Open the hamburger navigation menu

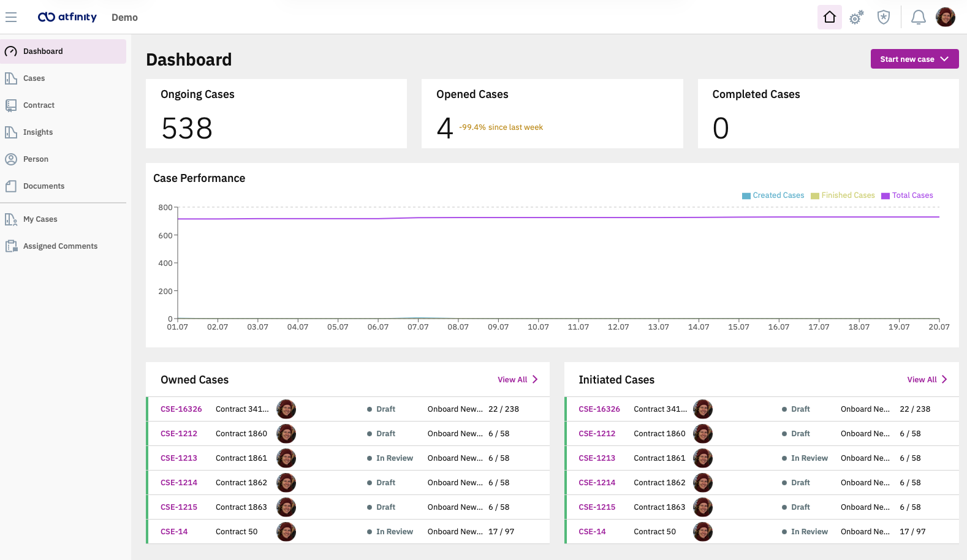coord(10,17)
